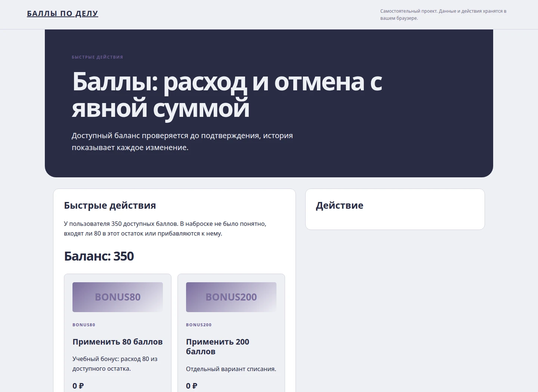Click the description «Отдельный вариант списания.»
This screenshot has width=538, height=392.
pyautogui.click(x=231, y=369)
